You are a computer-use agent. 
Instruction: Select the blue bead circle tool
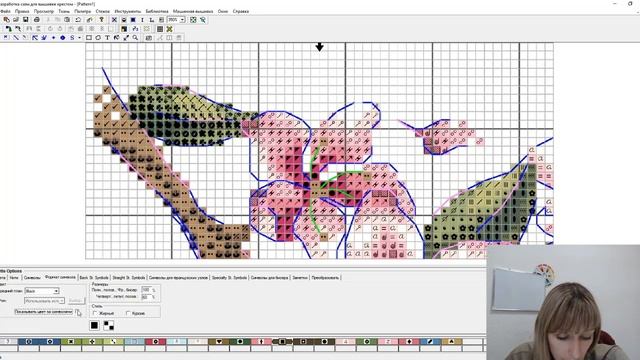click(62, 38)
